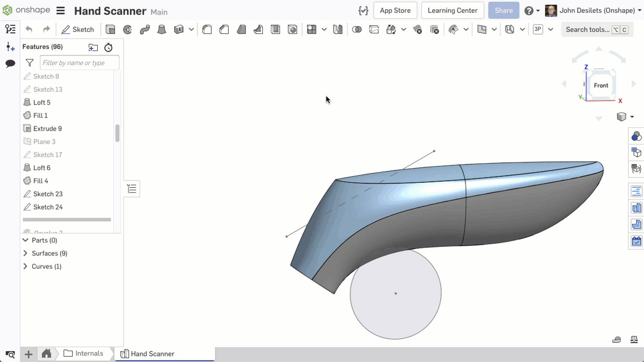
Task: Select the Extrude tool in toolbar
Action: click(110, 29)
